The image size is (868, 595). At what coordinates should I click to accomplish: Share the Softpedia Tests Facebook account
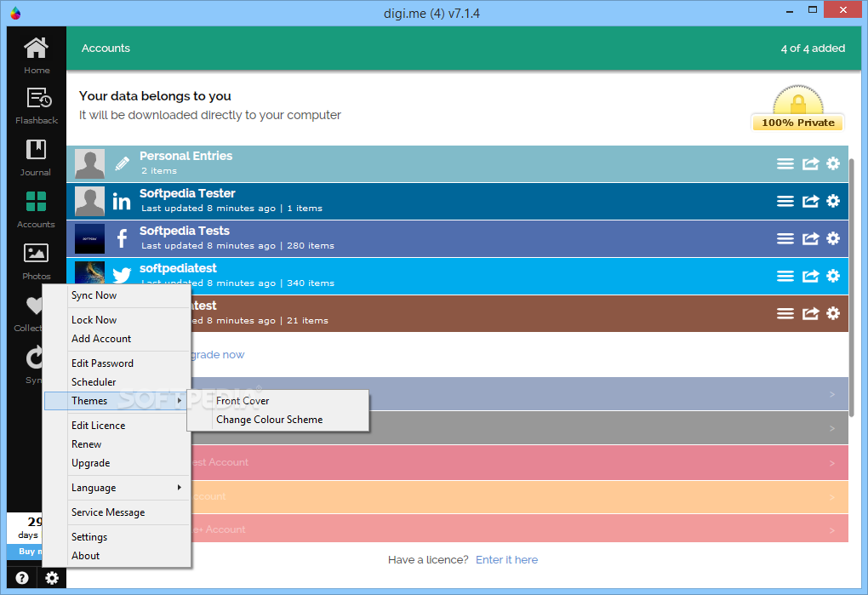pos(810,238)
